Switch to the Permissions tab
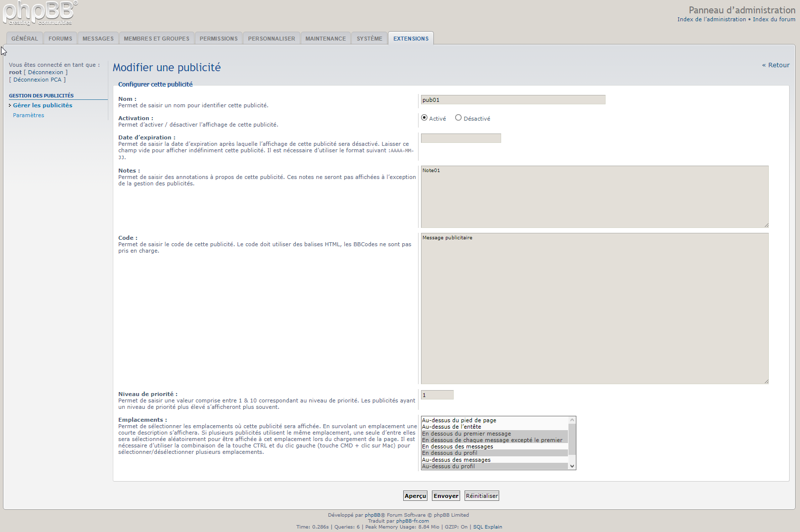800x532 pixels. (x=218, y=39)
